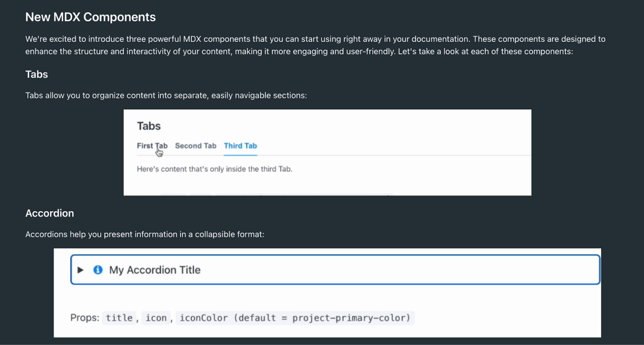Select the Third Tab
644x345 pixels.
click(x=240, y=146)
